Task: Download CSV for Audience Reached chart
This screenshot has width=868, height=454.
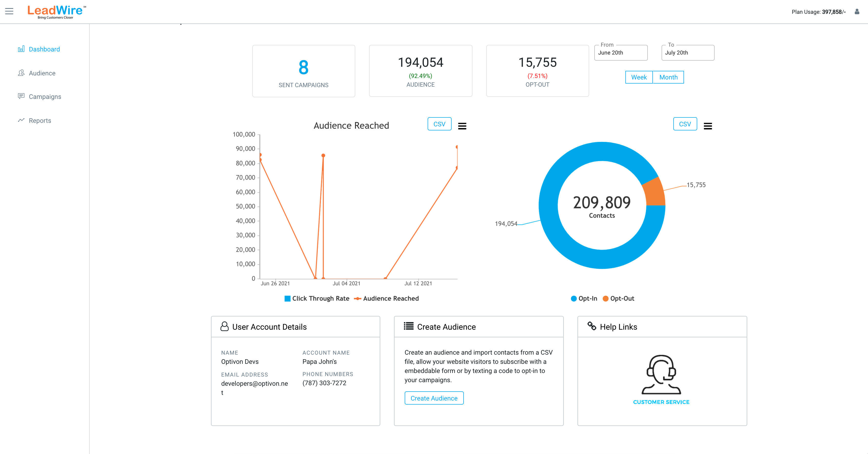Action: point(439,124)
